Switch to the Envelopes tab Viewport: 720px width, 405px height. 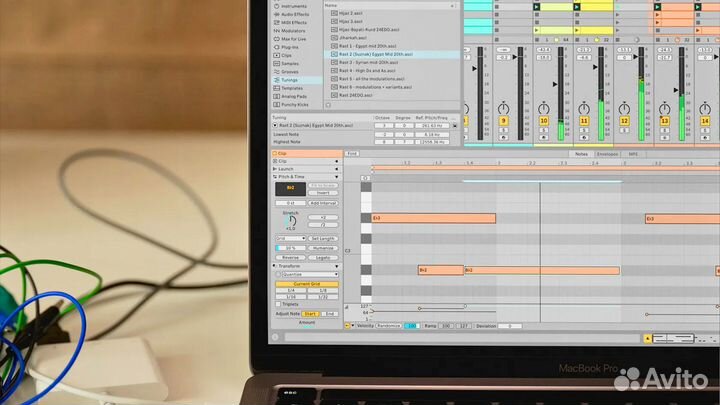(607, 154)
